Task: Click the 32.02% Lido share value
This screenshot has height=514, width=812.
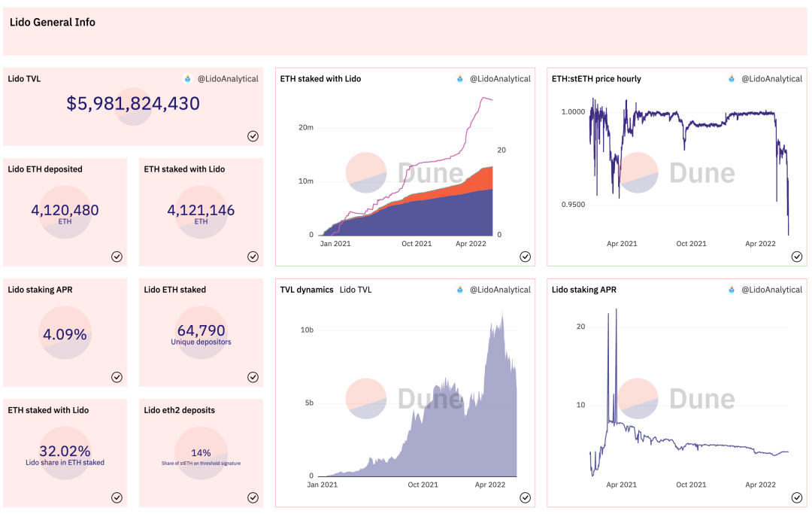Action: [65, 451]
